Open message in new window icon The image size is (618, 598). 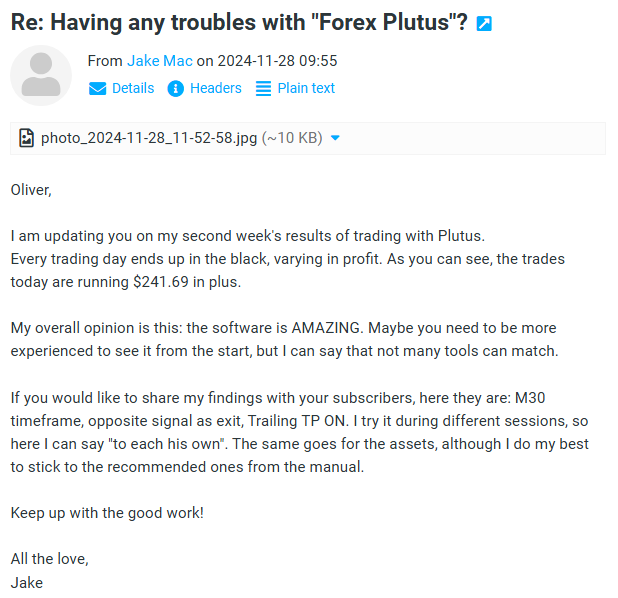(484, 23)
